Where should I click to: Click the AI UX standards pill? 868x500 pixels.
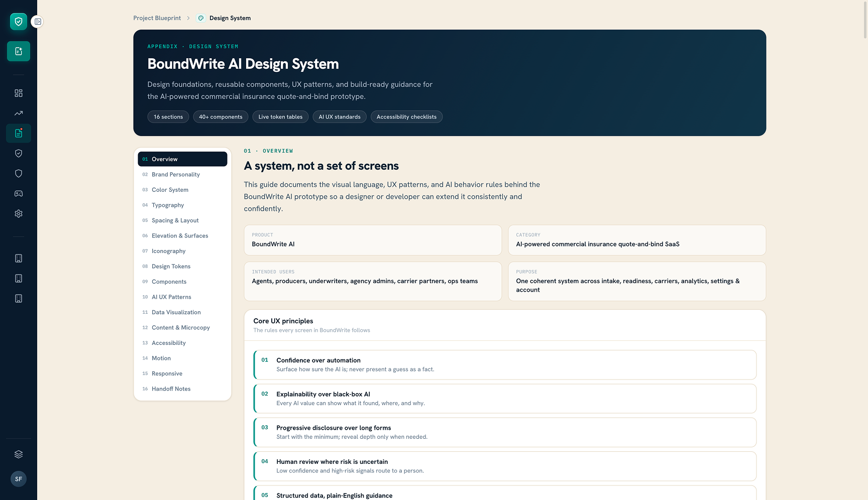tap(340, 117)
